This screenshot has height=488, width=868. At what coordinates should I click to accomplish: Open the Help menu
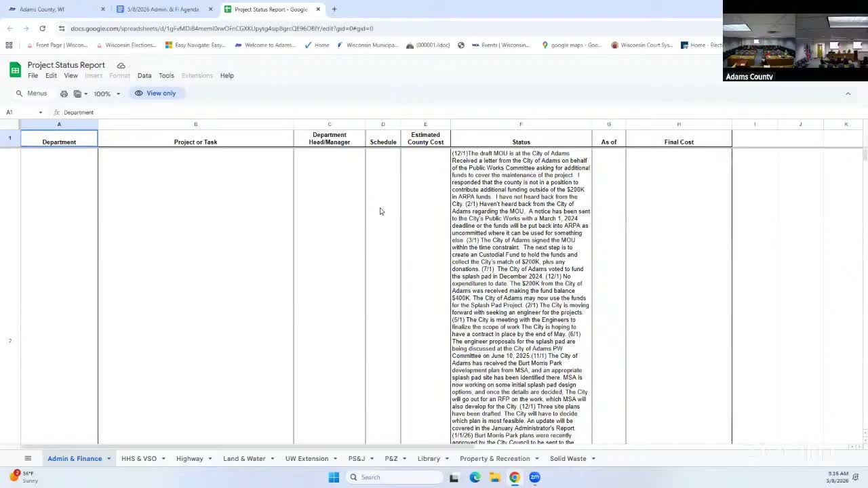226,76
